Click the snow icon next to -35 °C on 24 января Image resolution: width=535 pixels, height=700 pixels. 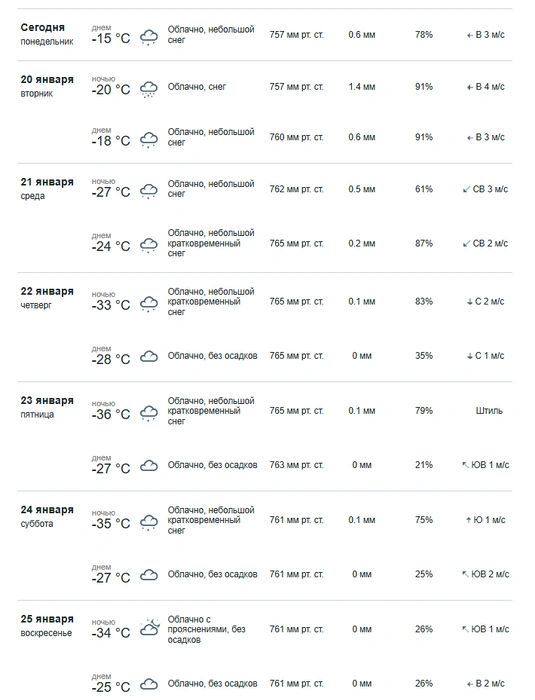click(x=149, y=522)
